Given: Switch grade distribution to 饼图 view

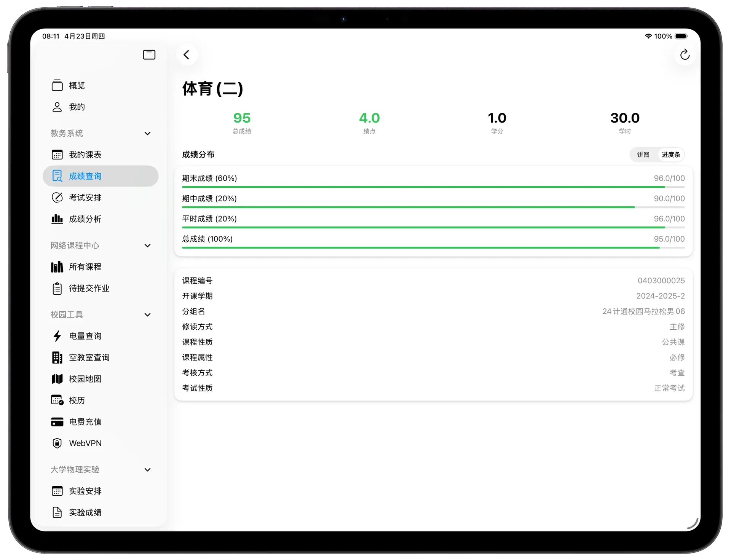Looking at the screenshot, I should tap(643, 155).
